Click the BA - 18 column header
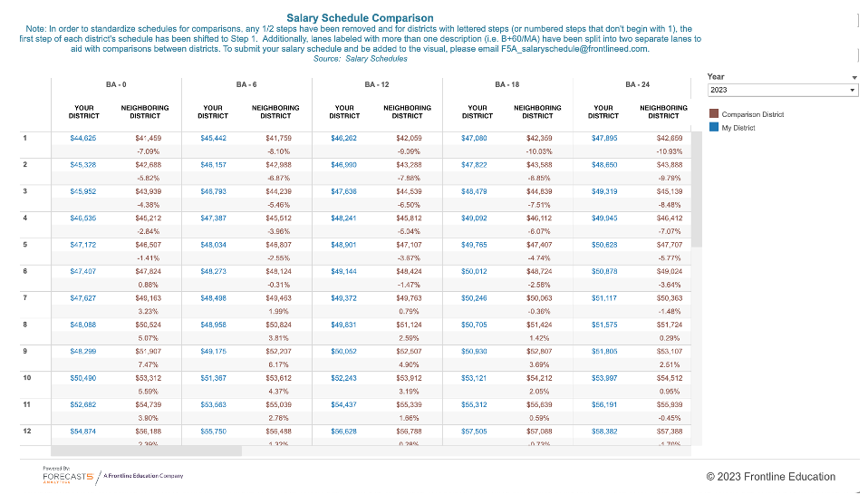 click(507, 84)
